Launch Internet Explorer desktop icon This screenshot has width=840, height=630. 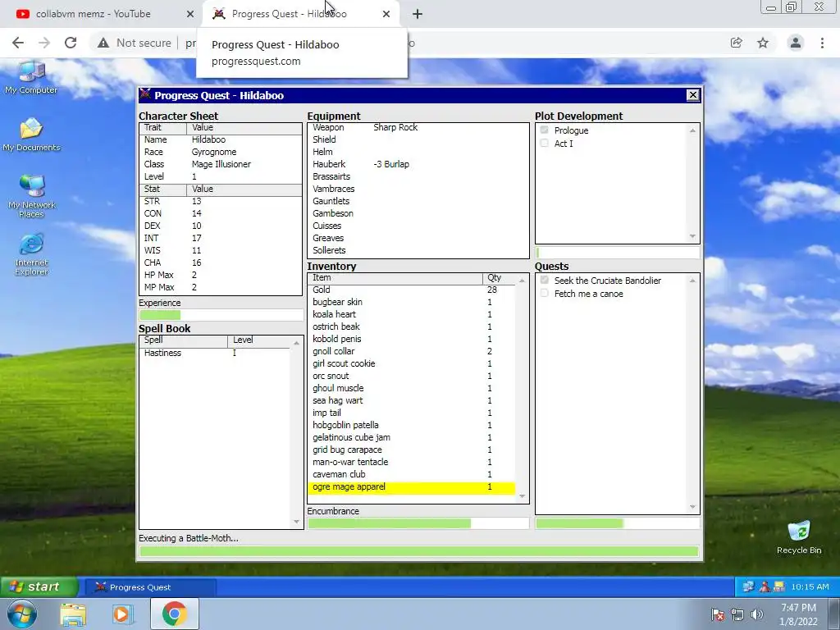point(32,254)
